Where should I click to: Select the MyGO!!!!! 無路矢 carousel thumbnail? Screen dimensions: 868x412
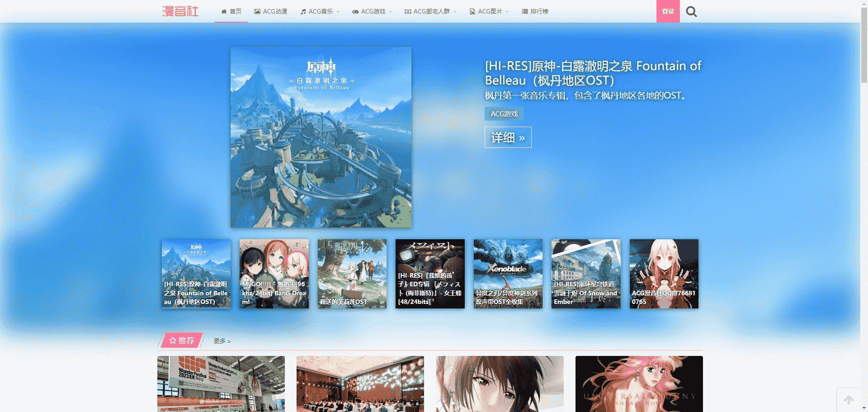(x=274, y=274)
